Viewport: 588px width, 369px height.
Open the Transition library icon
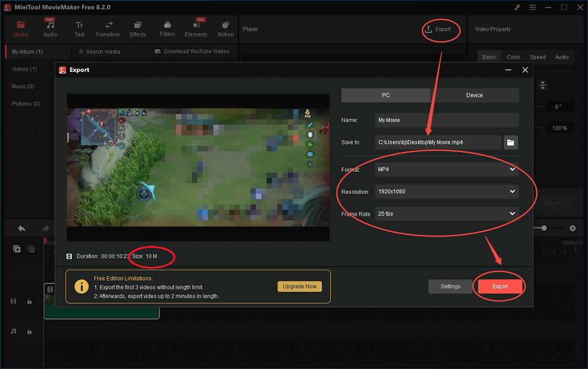coord(109,25)
